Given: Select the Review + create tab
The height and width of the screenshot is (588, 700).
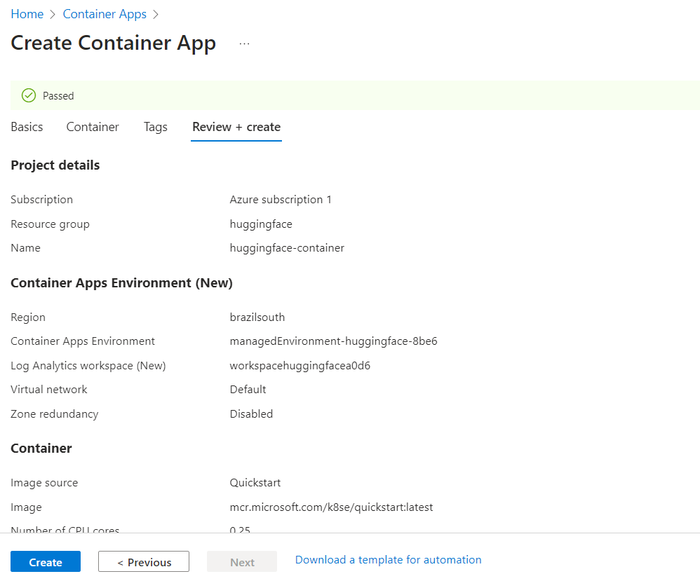Looking at the screenshot, I should [x=236, y=127].
